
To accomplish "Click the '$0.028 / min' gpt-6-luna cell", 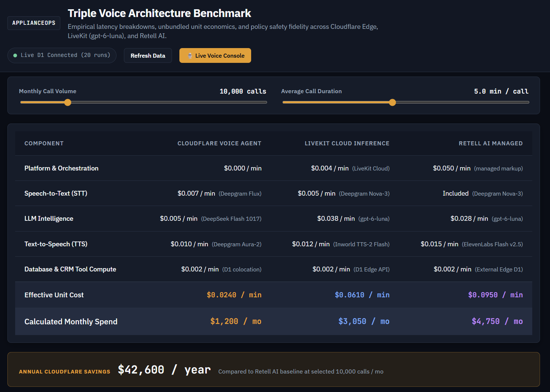I will pyautogui.click(x=487, y=219).
